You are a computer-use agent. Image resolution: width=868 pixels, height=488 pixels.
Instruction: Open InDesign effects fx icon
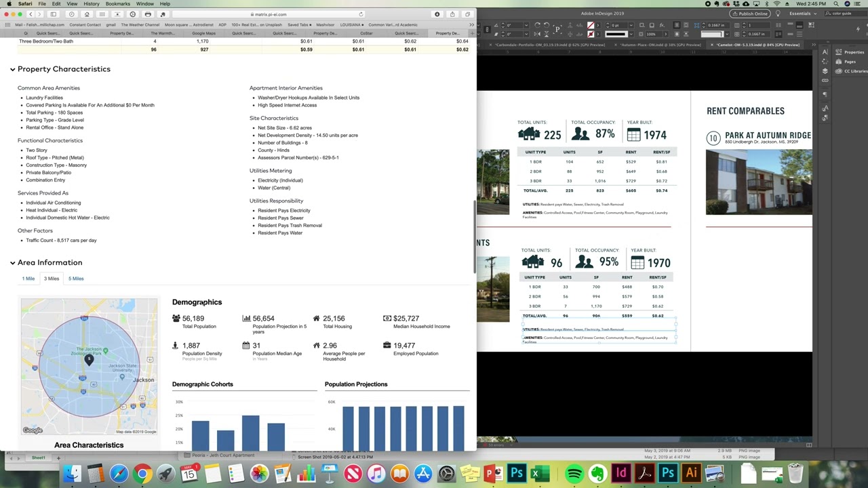[662, 25]
